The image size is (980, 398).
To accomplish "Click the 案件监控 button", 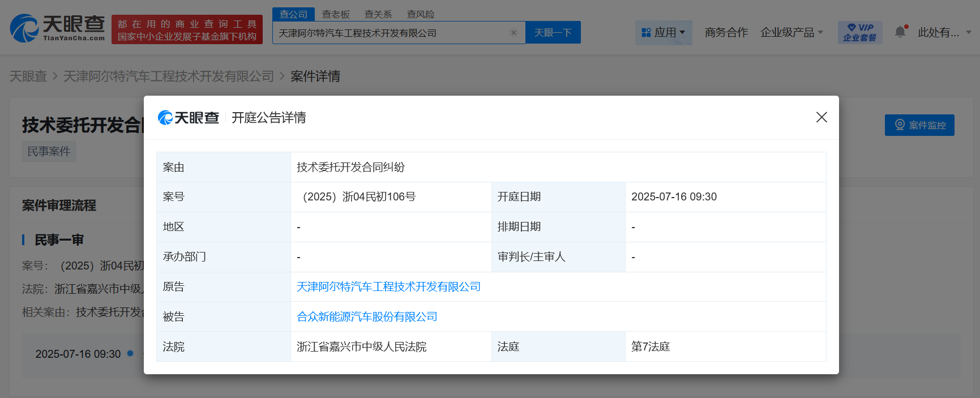I will pyautogui.click(x=919, y=125).
